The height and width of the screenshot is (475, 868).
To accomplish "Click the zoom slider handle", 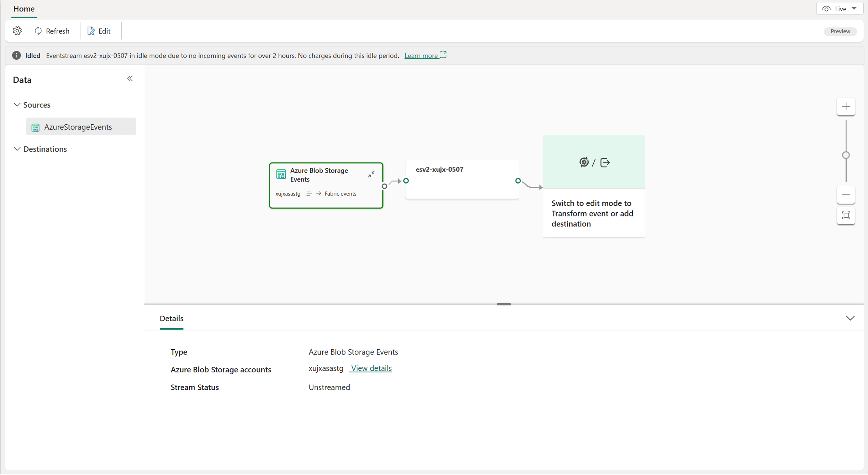I will (x=846, y=155).
